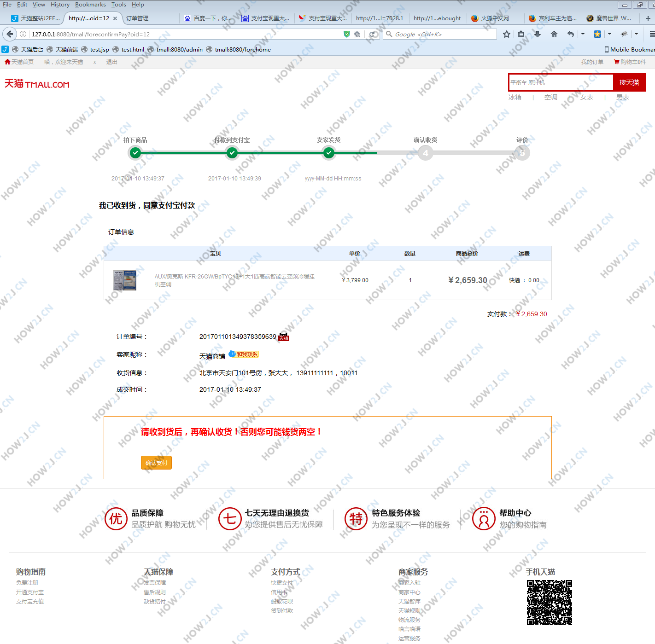Click the 退出 logout link
This screenshot has height=644, width=655.
point(112,62)
